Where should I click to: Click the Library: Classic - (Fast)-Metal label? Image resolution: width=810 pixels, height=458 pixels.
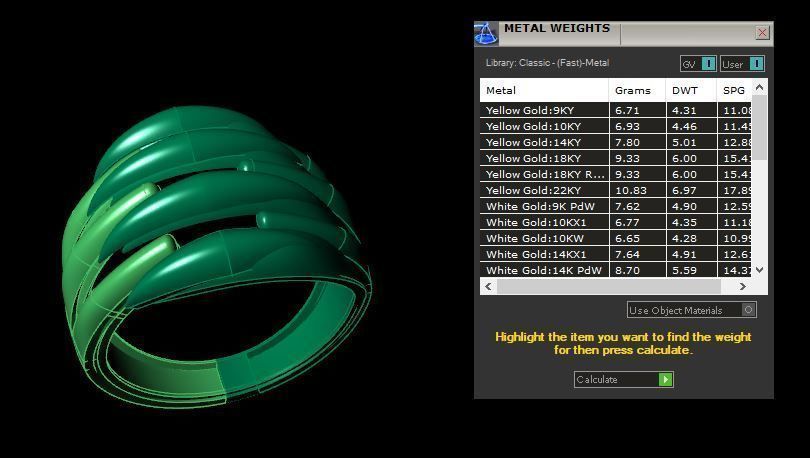(x=547, y=62)
